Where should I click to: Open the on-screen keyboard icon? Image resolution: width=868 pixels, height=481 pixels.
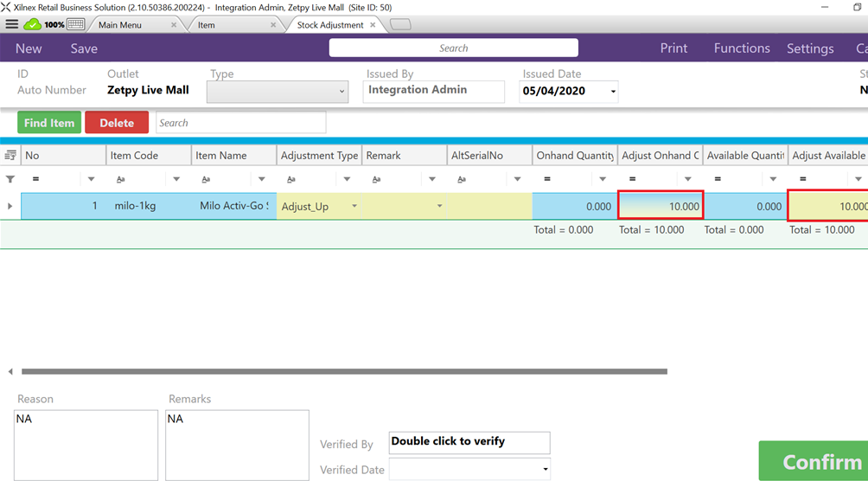click(x=76, y=24)
